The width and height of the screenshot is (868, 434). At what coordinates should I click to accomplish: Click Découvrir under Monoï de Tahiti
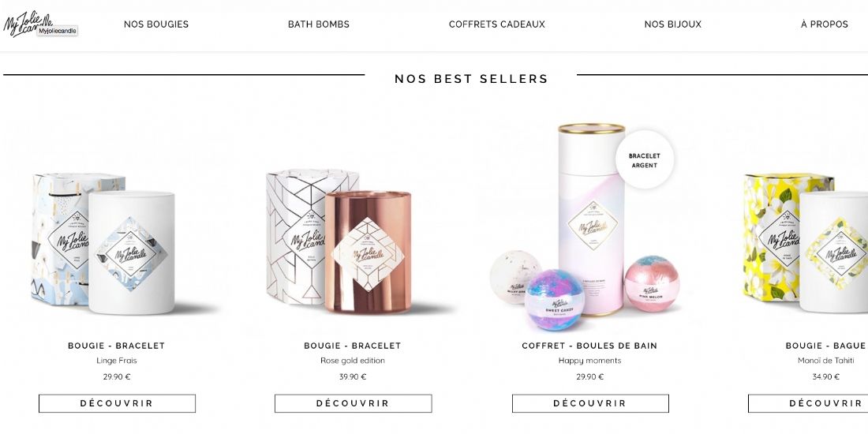point(808,403)
